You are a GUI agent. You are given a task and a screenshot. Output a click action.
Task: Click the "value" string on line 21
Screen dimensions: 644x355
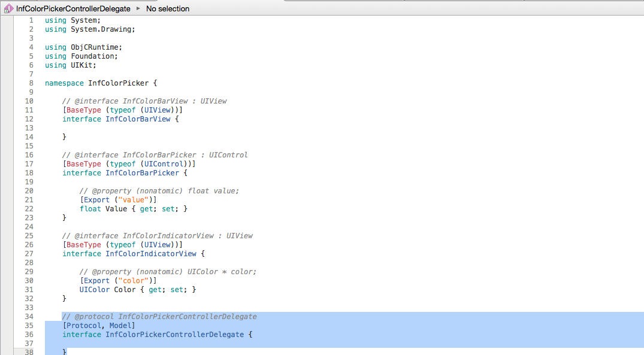point(134,200)
